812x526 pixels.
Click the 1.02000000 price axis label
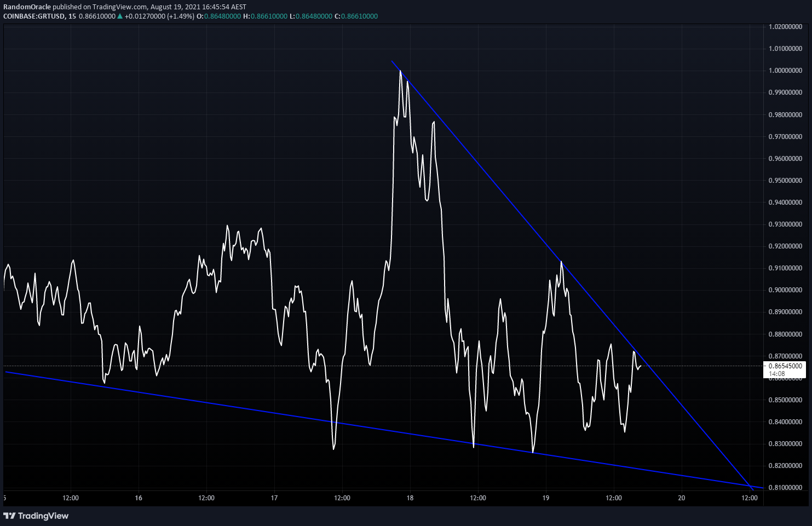point(785,27)
